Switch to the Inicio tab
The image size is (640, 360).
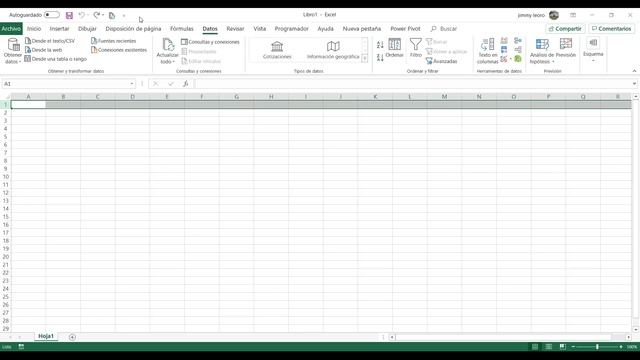(34, 29)
